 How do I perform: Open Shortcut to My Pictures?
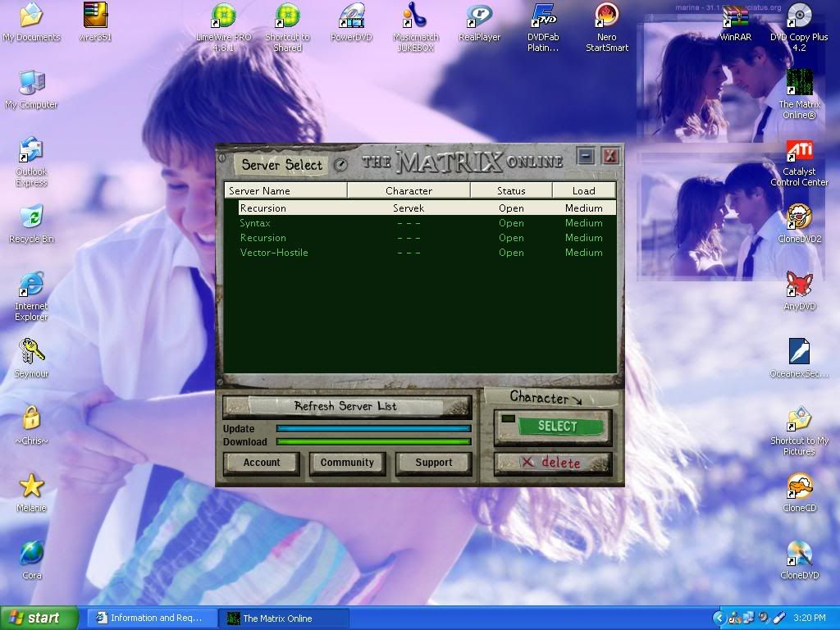[799, 431]
